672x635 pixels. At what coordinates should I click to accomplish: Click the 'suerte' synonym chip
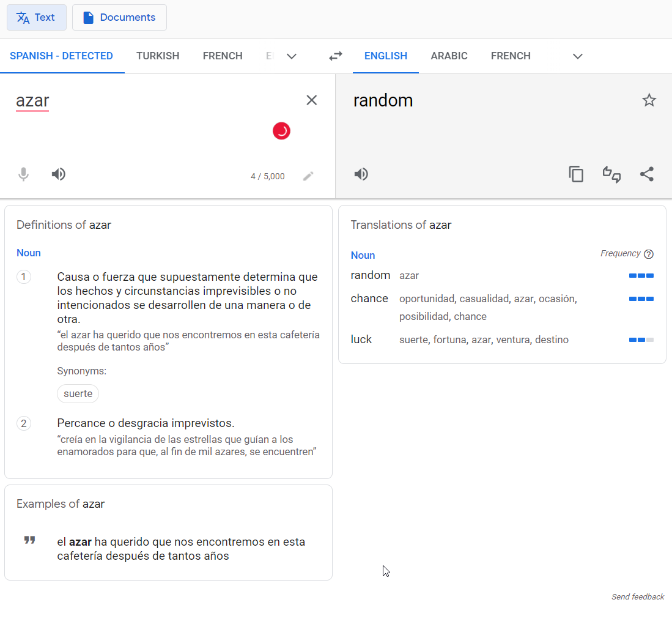[x=78, y=394]
